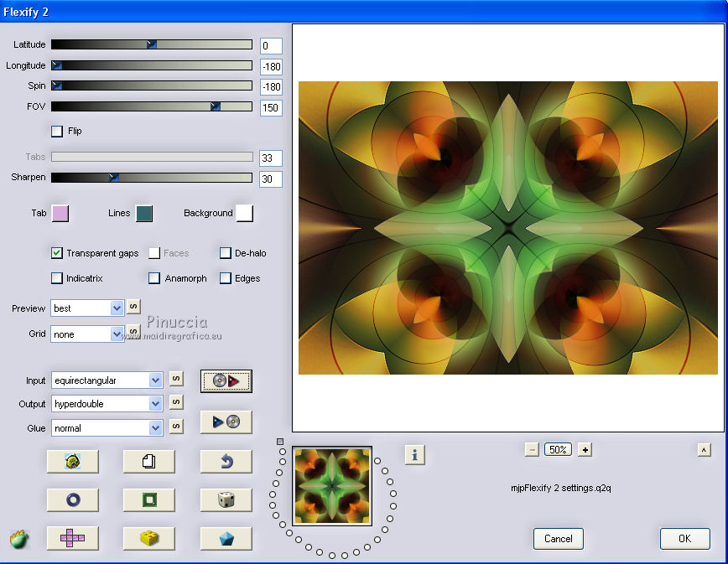728x564 pixels.
Task: Click the load settings disc-play button
Action: [x=226, y=380]
